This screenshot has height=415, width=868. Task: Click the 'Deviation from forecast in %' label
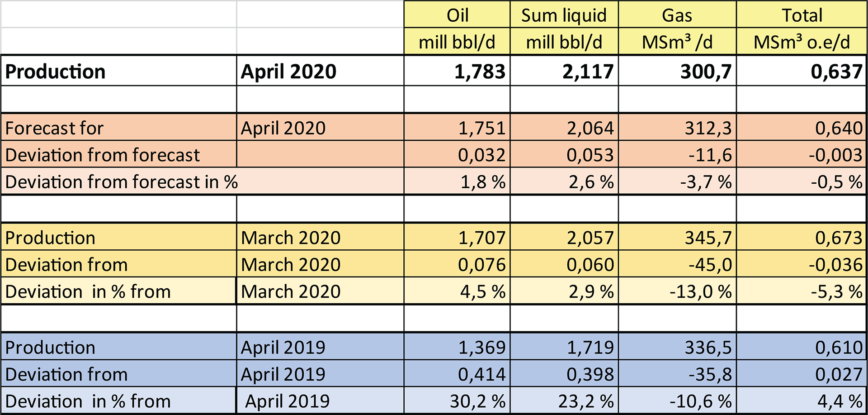(x=121, y=182)
